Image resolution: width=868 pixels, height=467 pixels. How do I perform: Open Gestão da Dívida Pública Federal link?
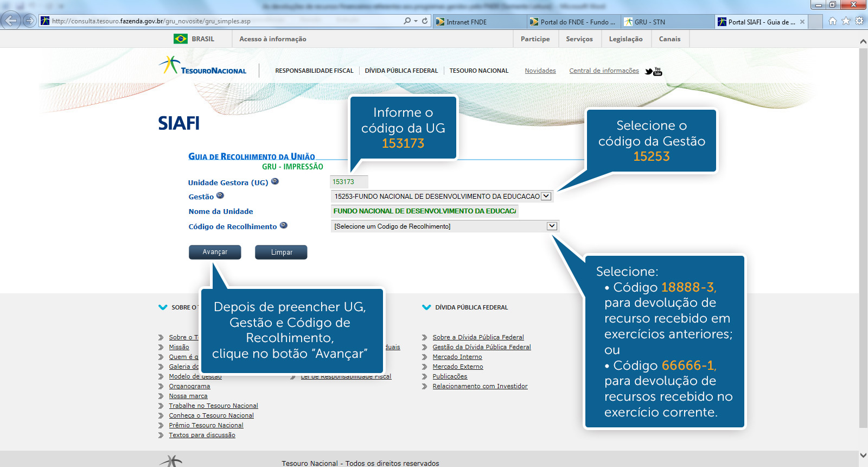pyautogui.click(x=482, y=347)
